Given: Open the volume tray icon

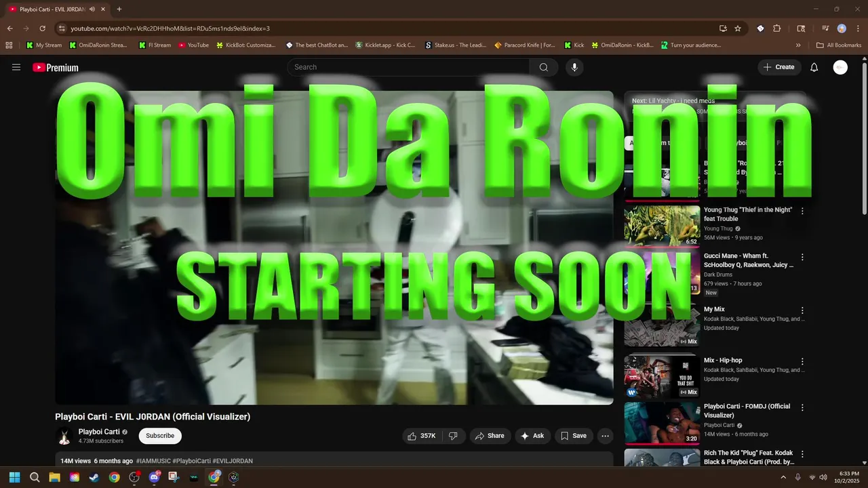Looking at the screenshot, I should click(823, 477).
